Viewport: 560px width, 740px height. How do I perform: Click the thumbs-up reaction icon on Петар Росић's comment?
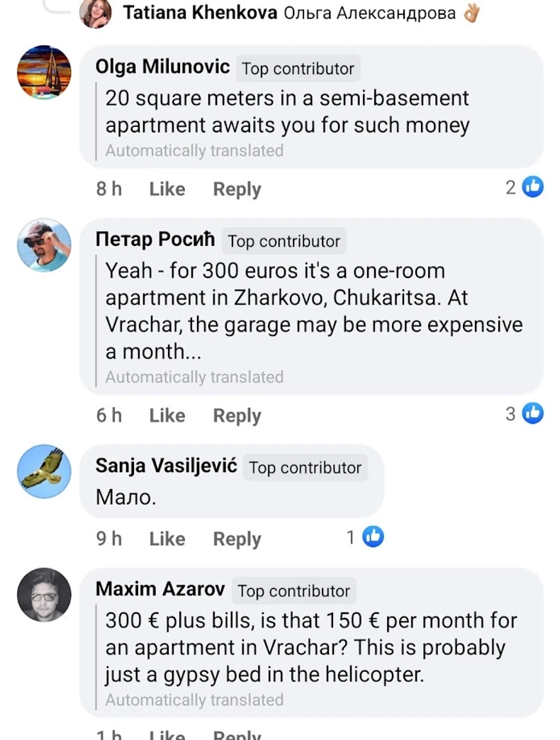(x=532, y=413)
